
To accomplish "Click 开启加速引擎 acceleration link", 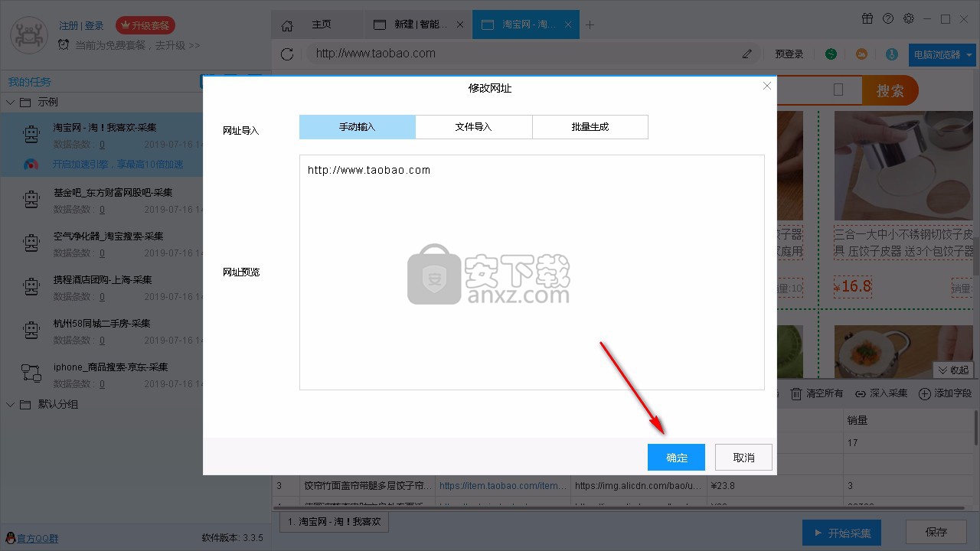I will click(x=117, y=165).
